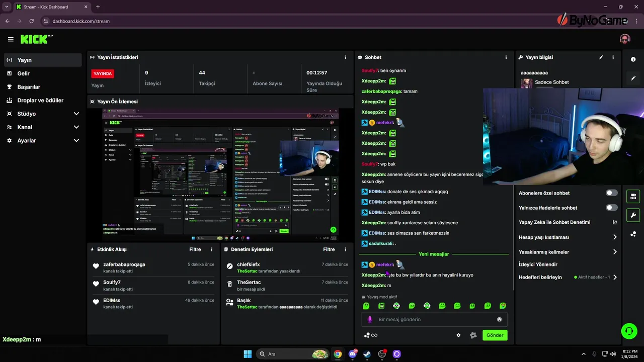Open zaferbabaproqaga username in activity feed
644x362 pixels.
124,264
